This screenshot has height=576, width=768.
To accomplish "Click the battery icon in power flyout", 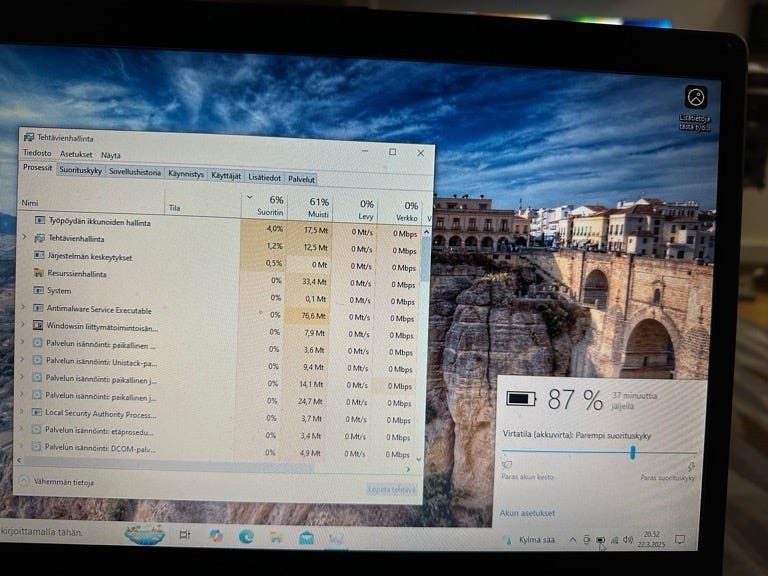I will (x=521, y=398).
